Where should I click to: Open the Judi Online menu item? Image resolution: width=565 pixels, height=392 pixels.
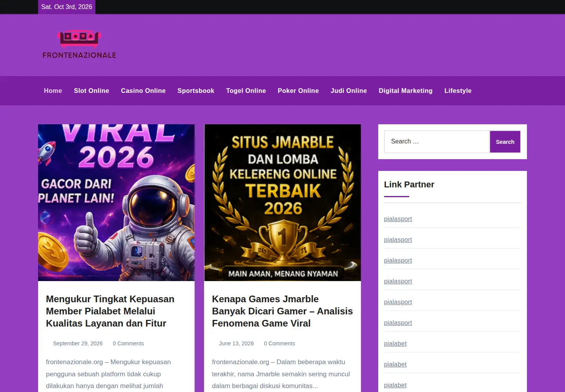pos(349,91)
